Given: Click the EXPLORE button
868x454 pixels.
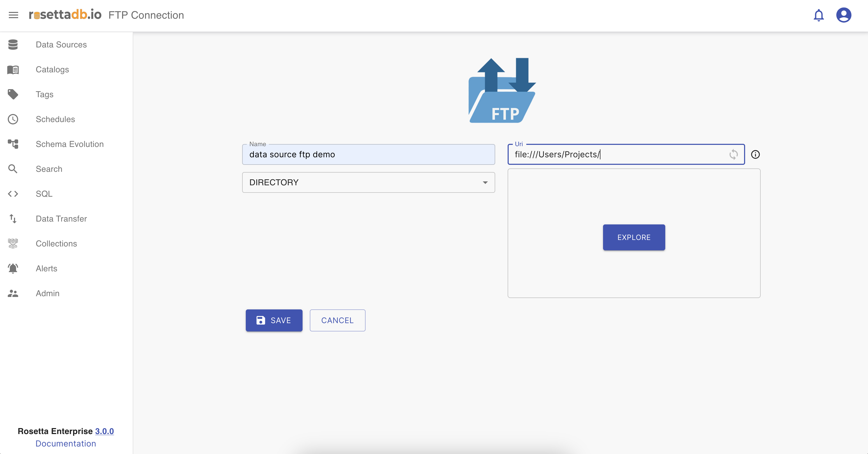Looking at the screenshot, I should point(633,237).
